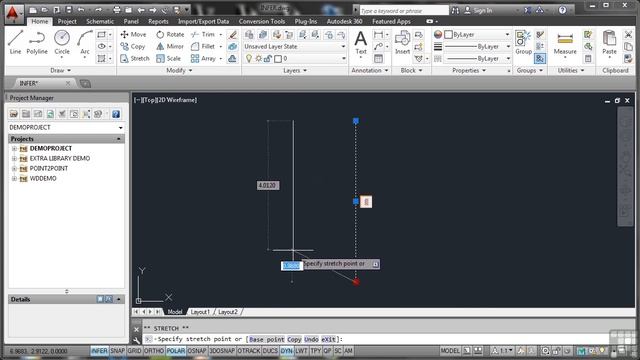Choose eXit command option

tap(328, 340)
